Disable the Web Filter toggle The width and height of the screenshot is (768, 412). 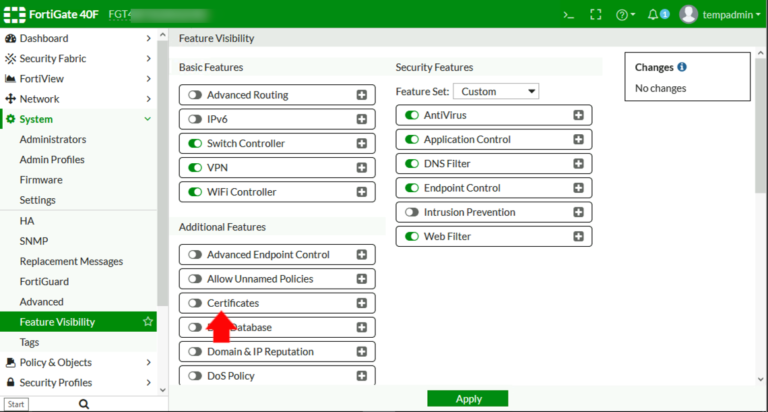tap(412, 236)
